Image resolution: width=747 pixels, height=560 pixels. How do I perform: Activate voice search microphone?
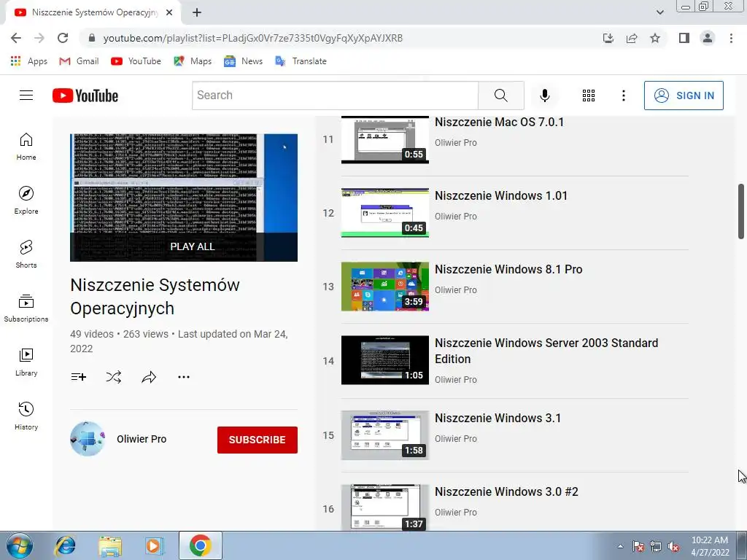point(544,96)
